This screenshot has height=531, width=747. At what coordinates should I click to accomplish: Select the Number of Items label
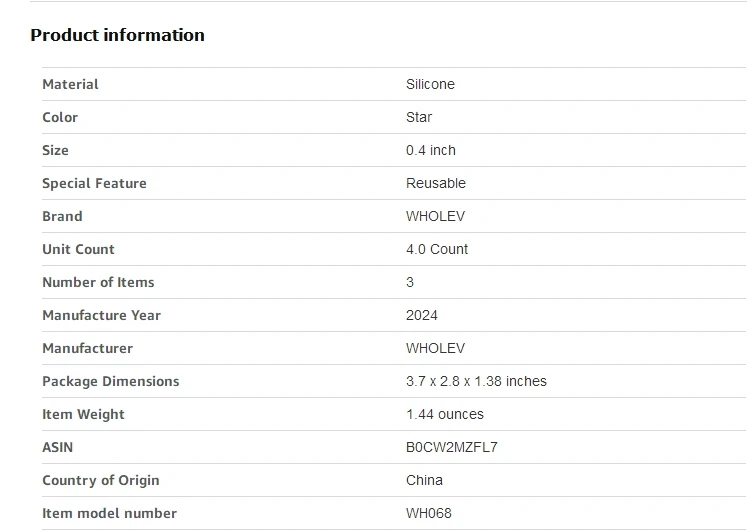click(x=98, y=282)
